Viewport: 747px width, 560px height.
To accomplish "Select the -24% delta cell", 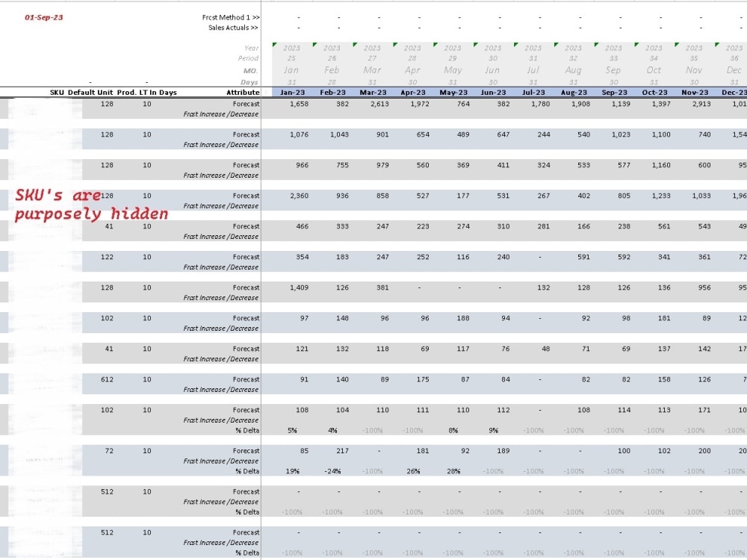I will click(x=332, y=471).
